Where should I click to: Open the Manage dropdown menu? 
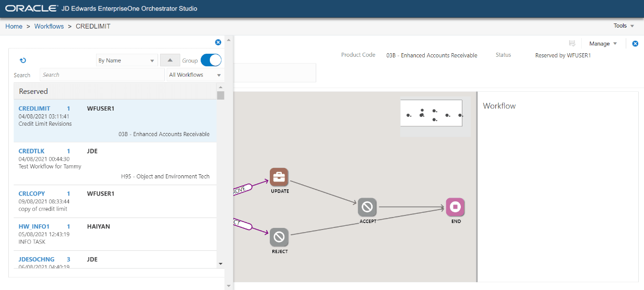click(x=603, y=44)
